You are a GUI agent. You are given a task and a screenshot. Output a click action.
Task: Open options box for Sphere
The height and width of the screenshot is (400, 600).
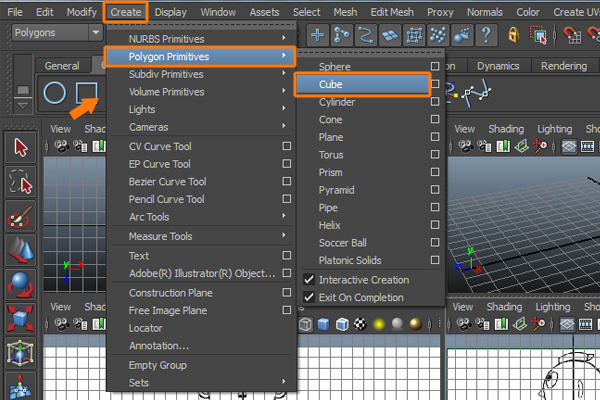pos(434,66)
